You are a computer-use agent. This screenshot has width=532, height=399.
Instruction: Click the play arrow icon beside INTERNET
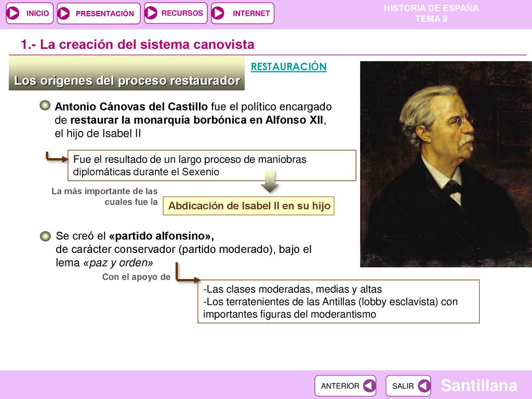point(218,13)
